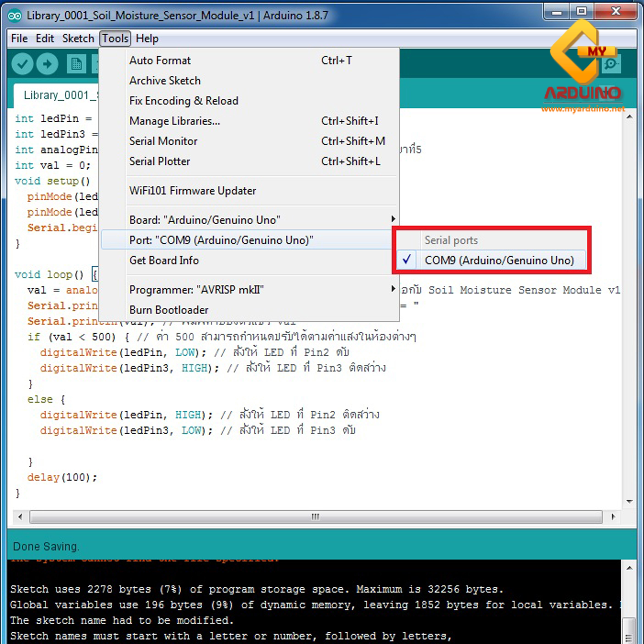
Task: Create a new sketch via the document icon
Action: click(x=77, y=63)
